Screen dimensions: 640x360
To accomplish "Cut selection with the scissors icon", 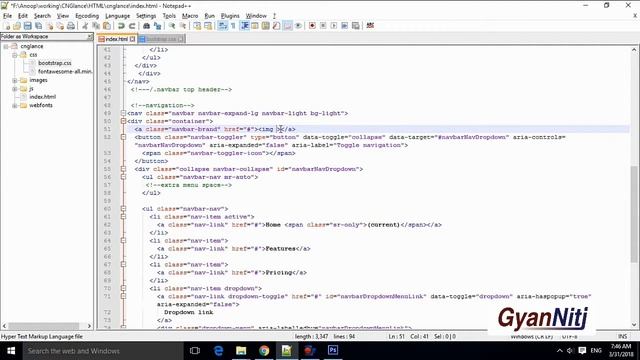I will 85,26.
